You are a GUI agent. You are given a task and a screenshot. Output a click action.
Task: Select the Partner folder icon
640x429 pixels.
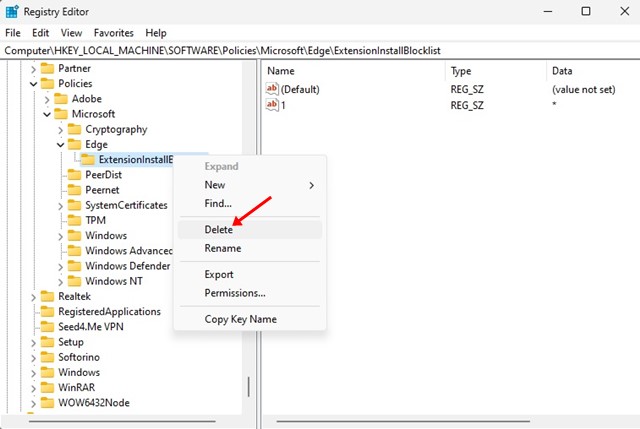(47, 68)
